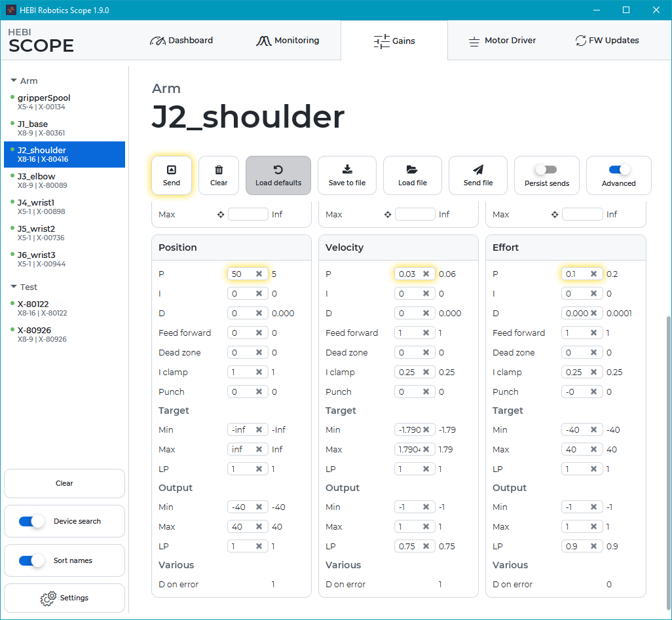
Task: Disable the Advanced toggle
Action: pyautogui.click(x=618, y=170)
